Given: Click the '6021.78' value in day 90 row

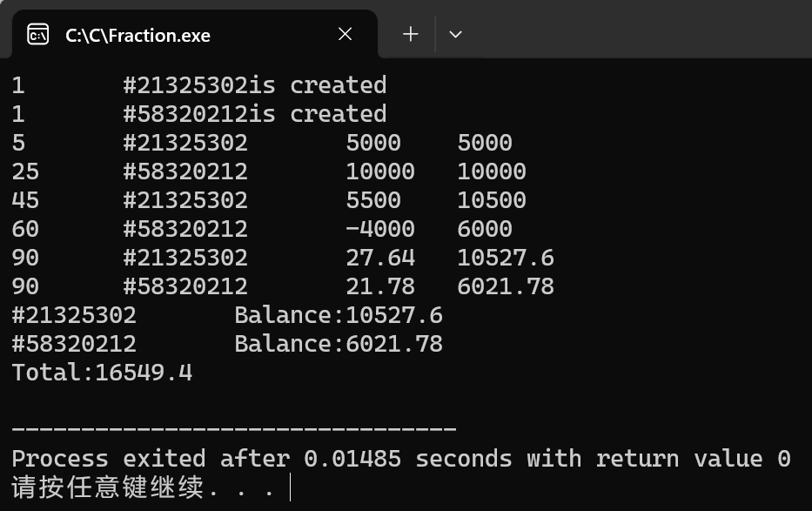Looking at the screenshot, I should coord(506,286).
